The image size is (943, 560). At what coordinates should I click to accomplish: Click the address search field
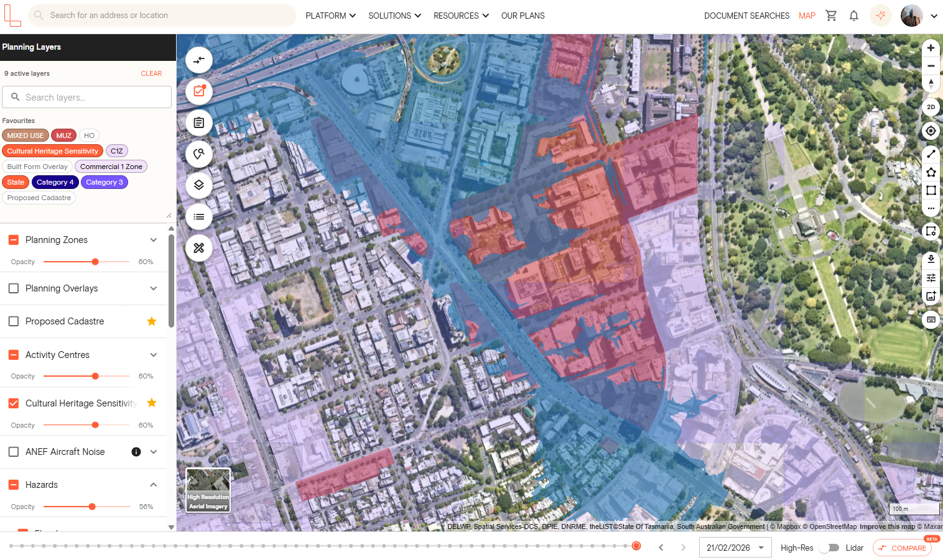click(162, 16)
